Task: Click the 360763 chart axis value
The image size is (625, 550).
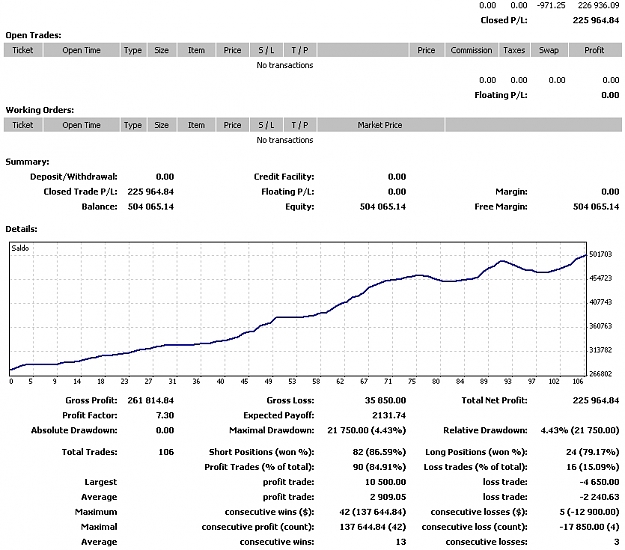Action: [600, 326]
